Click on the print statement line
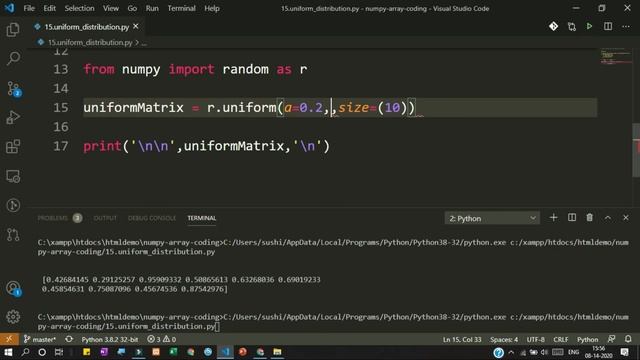The image size is (640, 360). [206, 146]
